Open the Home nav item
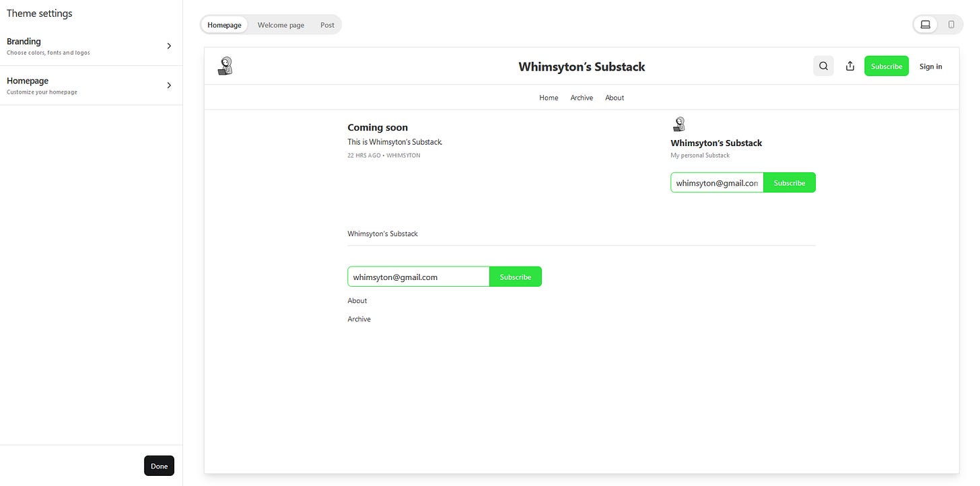 point(549,98)
